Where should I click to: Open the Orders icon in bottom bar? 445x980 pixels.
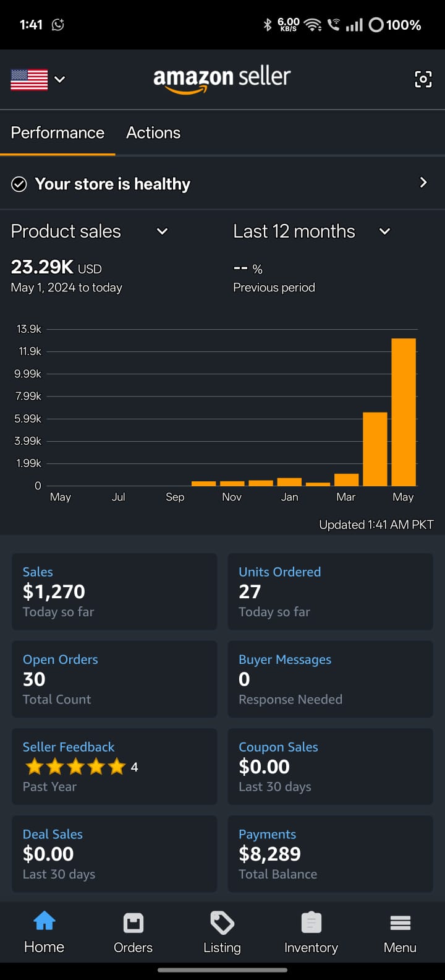tap(133, 923)
